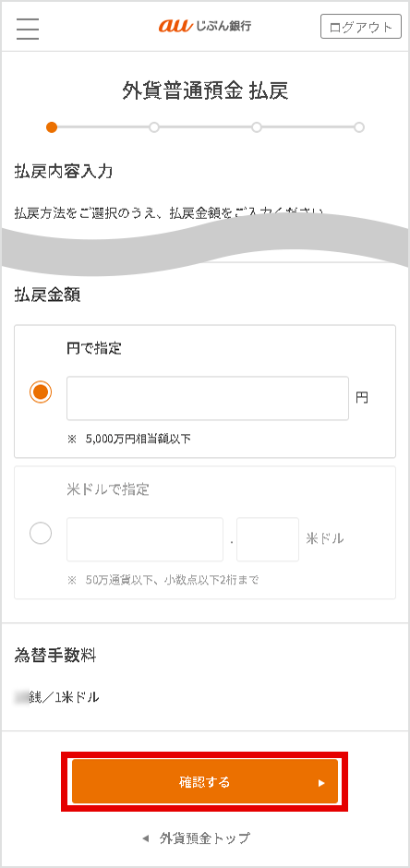Click the US dollar whole amount field
Viewport: 410px width, 868px height.
pyautogui.click(x=145, y=539)
